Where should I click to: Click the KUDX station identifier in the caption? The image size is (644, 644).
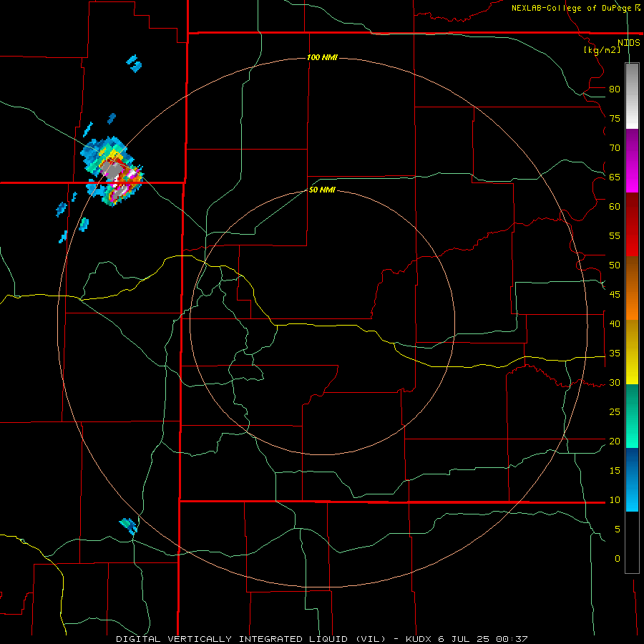(419, 639)
